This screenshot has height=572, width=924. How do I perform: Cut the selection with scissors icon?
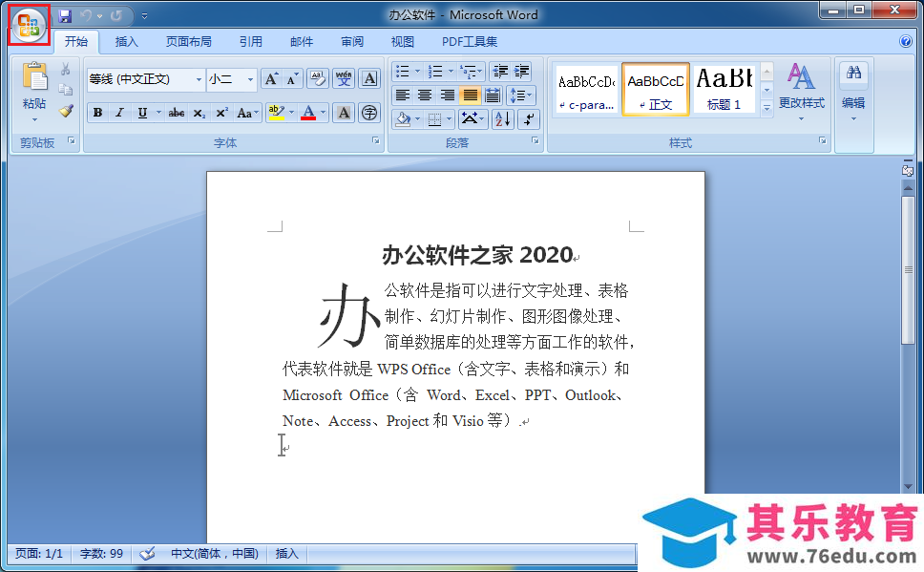click(66, 70)
